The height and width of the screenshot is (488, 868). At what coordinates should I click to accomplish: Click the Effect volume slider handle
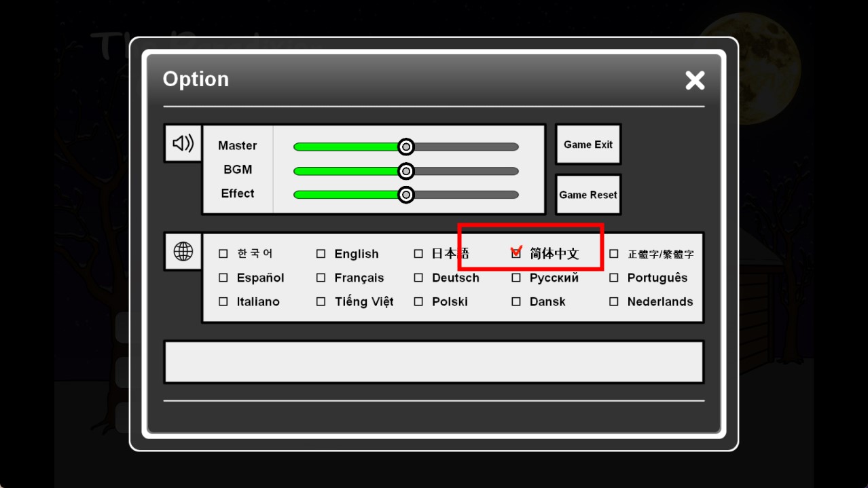pyautogui.click(x=405, y=195)
